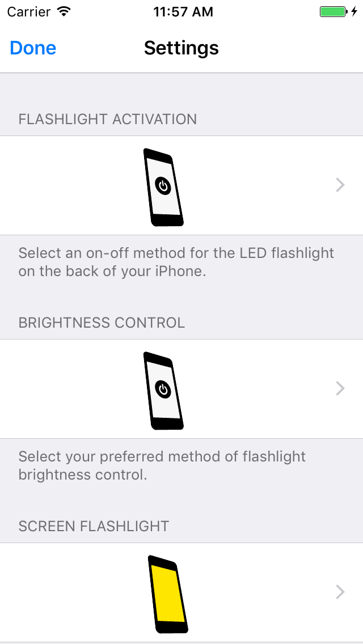This screenshot has width=363, height=644.
Task: Click the brightness control method description text
Action: click(162, 465)
